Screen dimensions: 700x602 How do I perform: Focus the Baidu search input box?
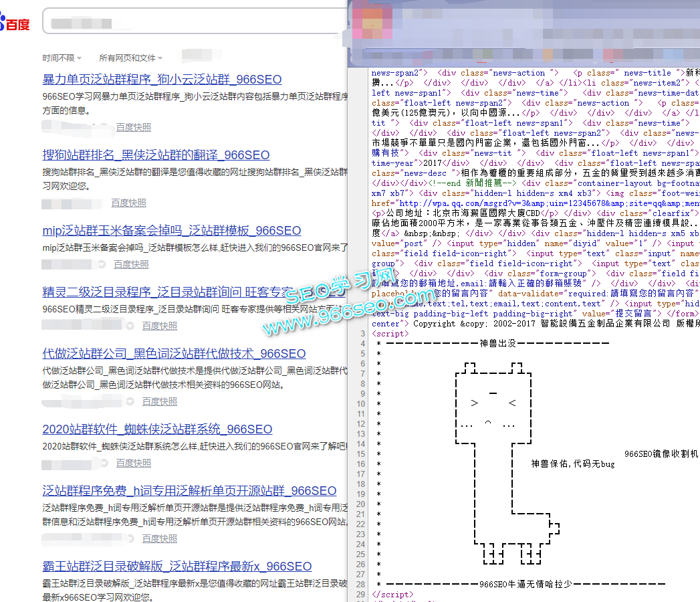[195, 21]
